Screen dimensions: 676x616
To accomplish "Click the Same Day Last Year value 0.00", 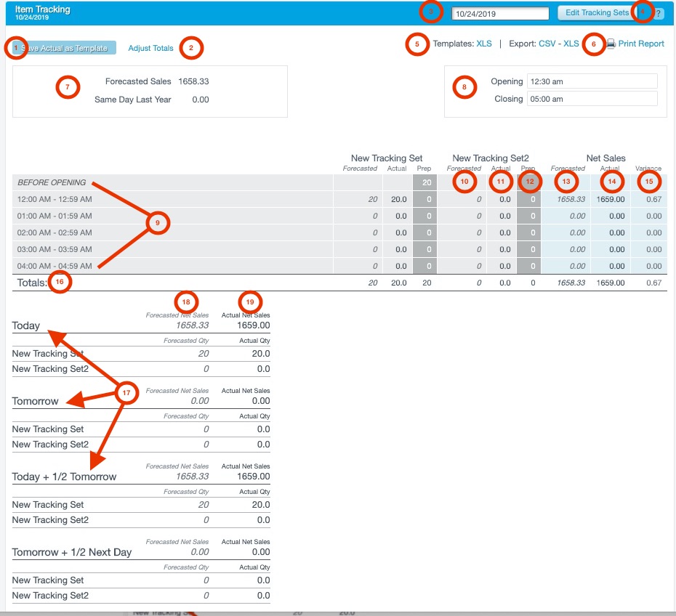I will tap(201, 100).
